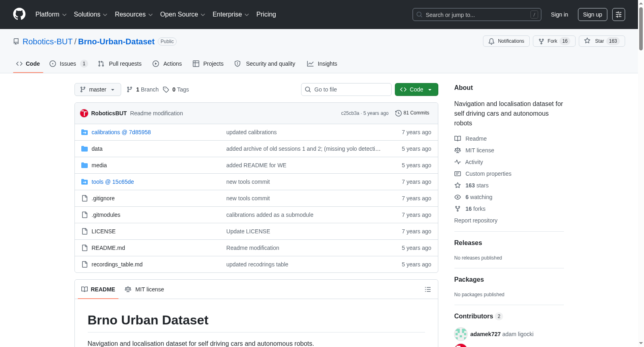Open the Releases section heading link
The image size is (644, 347).
(x=468, y=243)
